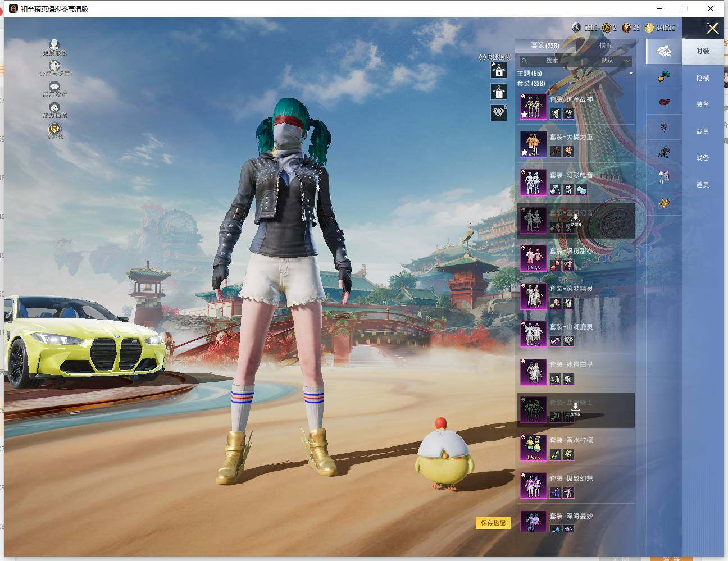Viewport: 728px width, 561px height.
Task: Select the hanger icon numbered 1
Action: (498, 92)
